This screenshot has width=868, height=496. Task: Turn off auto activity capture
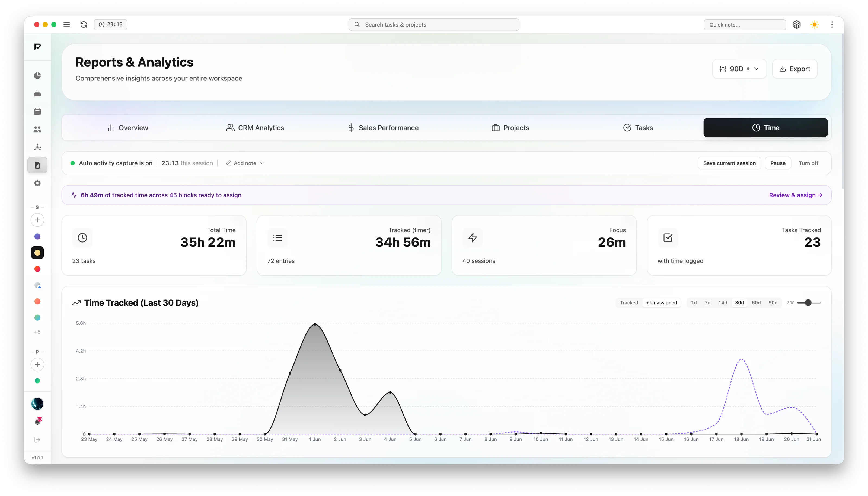coord(808,163)
